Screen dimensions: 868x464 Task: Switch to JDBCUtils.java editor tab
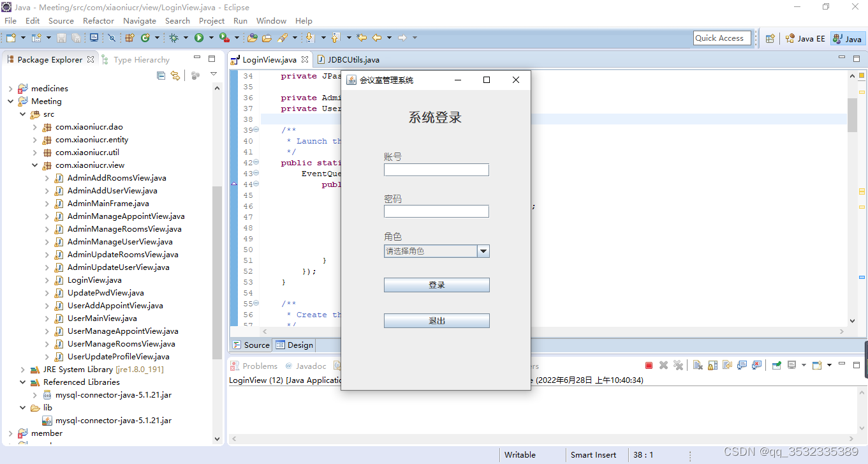348,60
